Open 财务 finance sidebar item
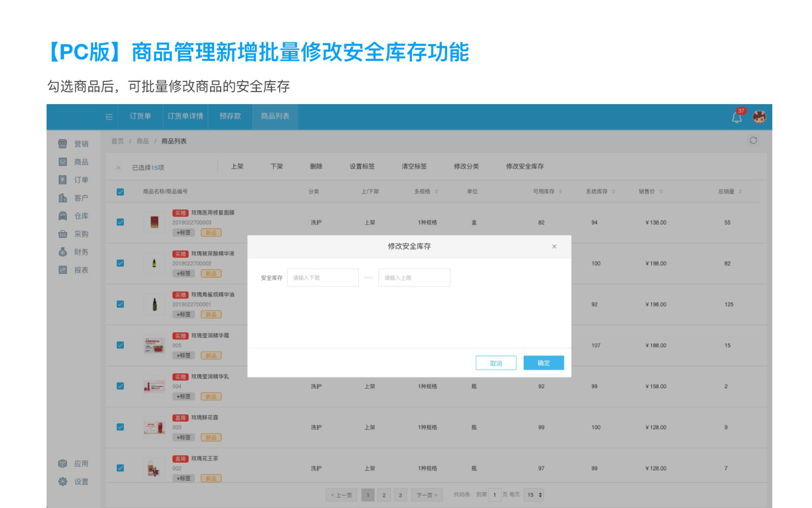Image resolution: width=812 pixels, height=508 pixels. point(74,252)
